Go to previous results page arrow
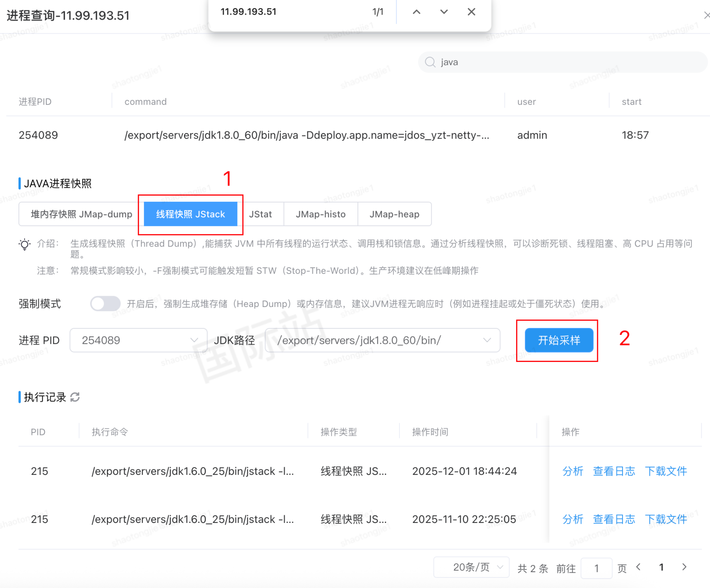 pos(639,567)
